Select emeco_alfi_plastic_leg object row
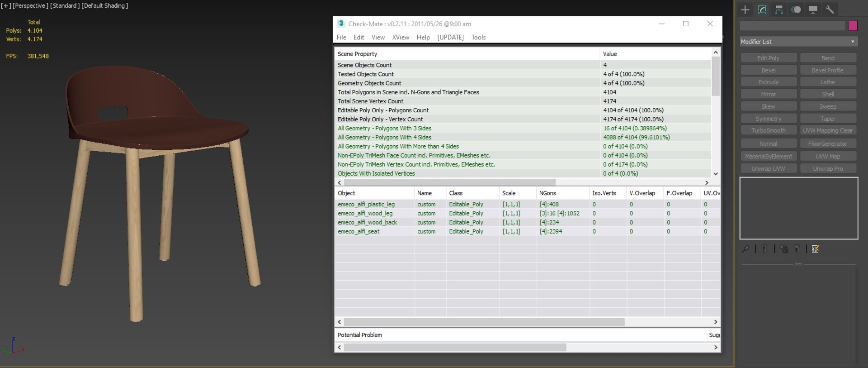The width and height of the screenshot is (868, 368). [527, 204]
